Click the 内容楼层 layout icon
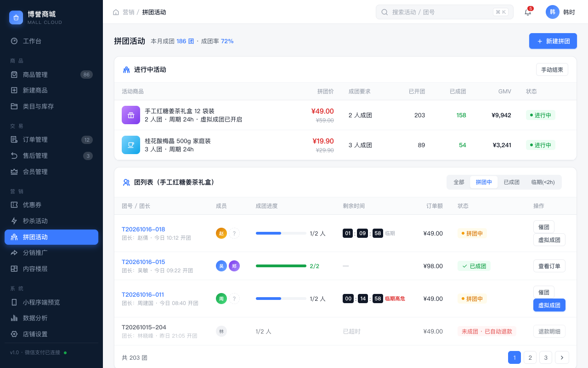Screen dimensions: 588x368 pos(14,269)
